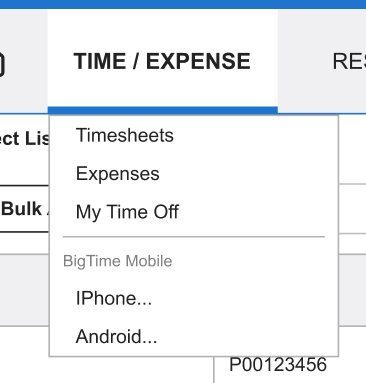Click empty menu space right of Expenses
Image resolution: width=366 pixels, height=383 pixels.
[x=247, y=174]
